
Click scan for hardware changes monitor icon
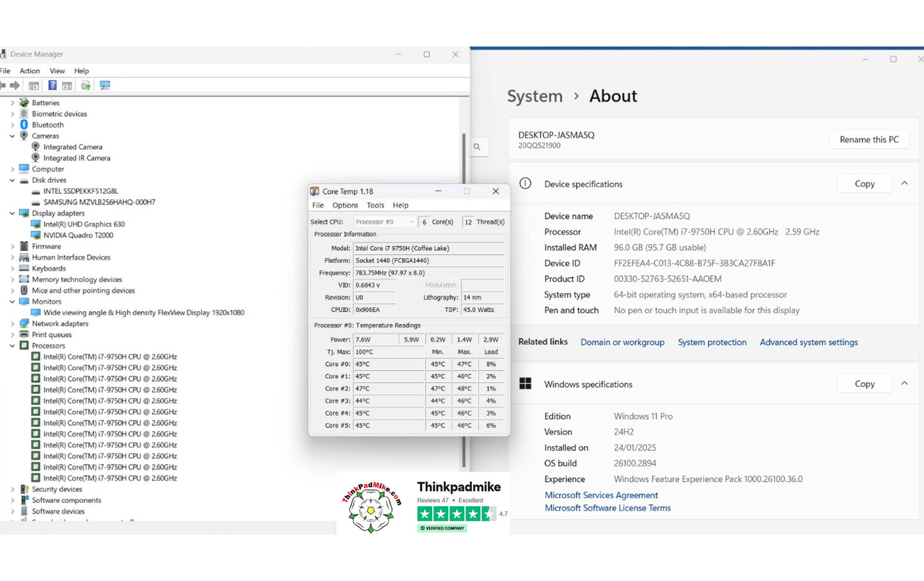[105, 85]
